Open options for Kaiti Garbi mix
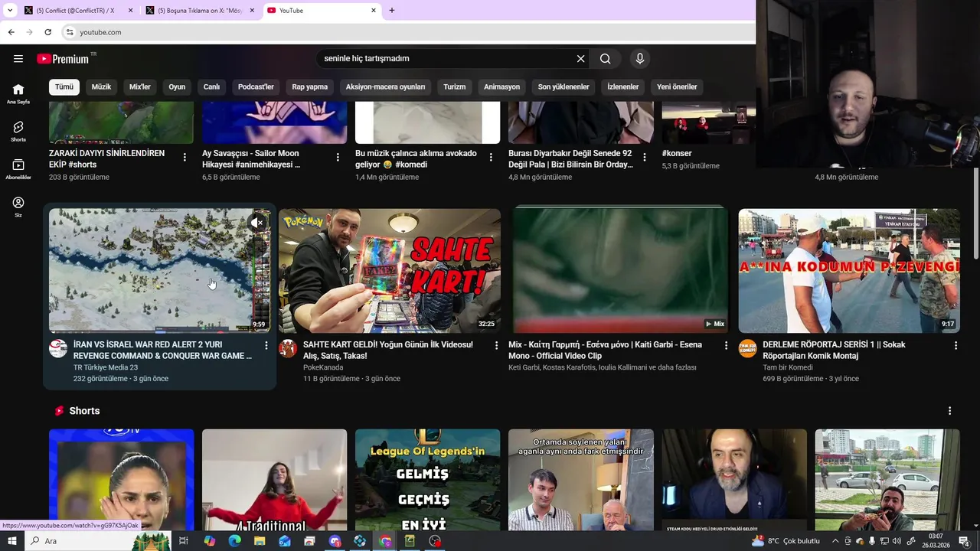980x551 pixels. click(x=726, y=346)
